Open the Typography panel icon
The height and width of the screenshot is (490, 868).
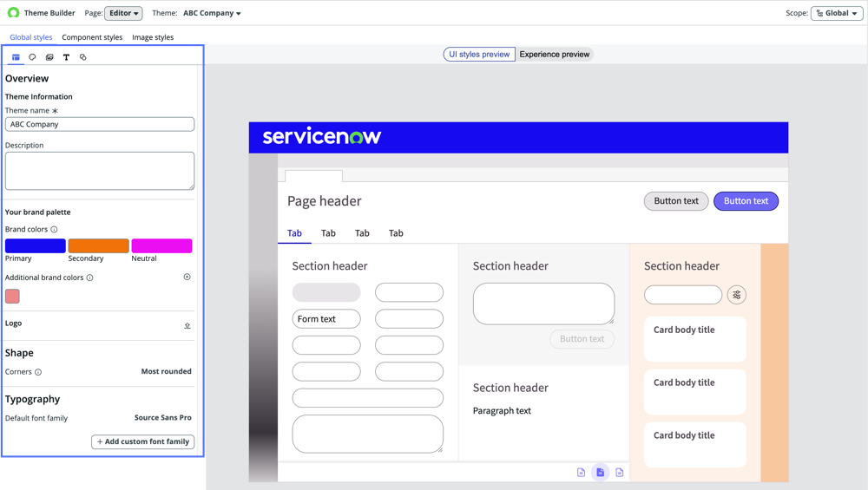pos(66,57)
